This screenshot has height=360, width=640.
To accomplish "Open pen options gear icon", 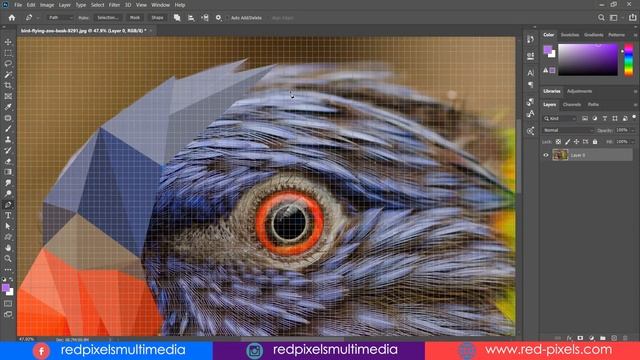I will (219, 18).
